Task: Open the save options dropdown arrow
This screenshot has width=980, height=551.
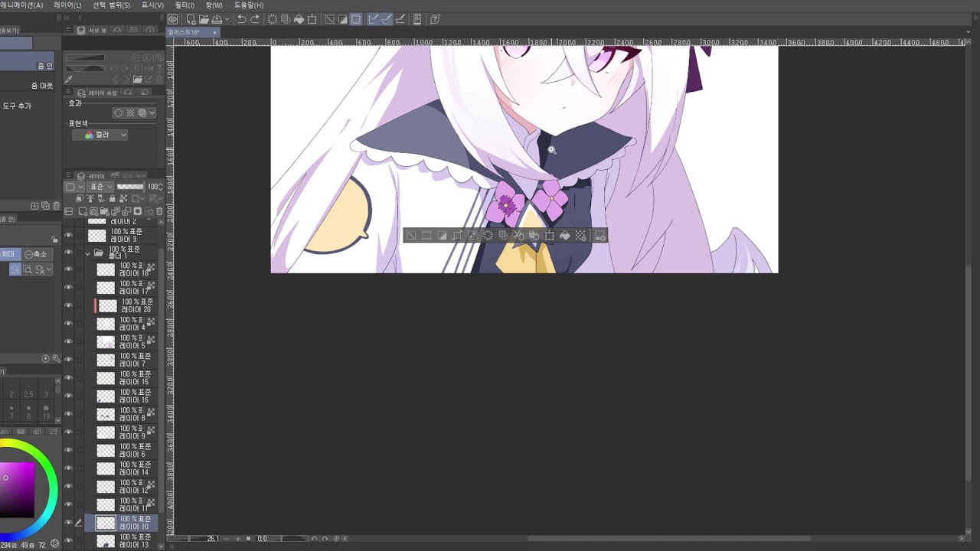Action: pyautogui.click(x=227, y=19)
